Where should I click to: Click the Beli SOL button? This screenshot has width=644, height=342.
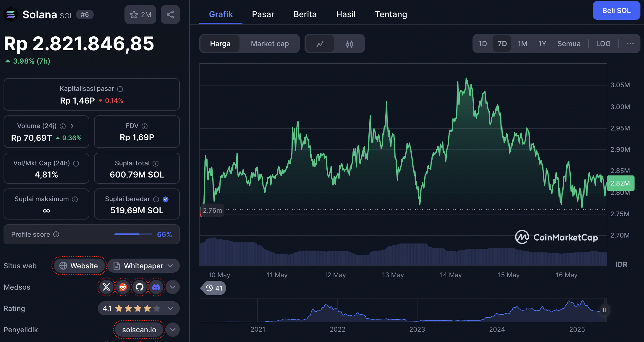point(616,11)
